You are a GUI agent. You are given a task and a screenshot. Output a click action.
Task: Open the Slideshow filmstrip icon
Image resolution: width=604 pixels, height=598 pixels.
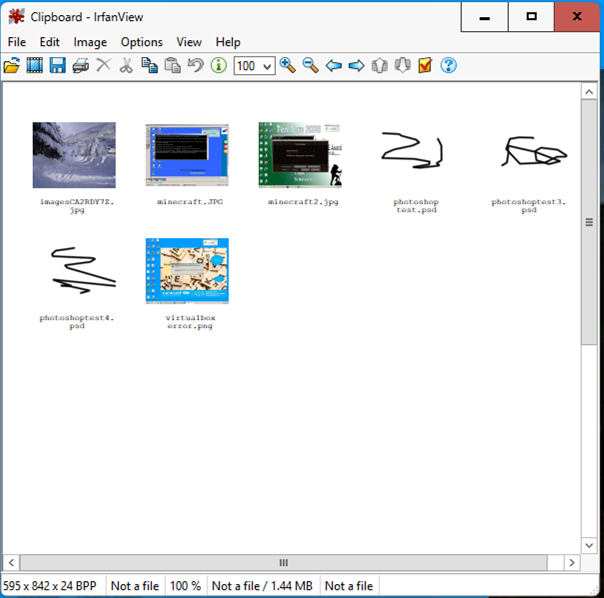[x=35, y=66]
